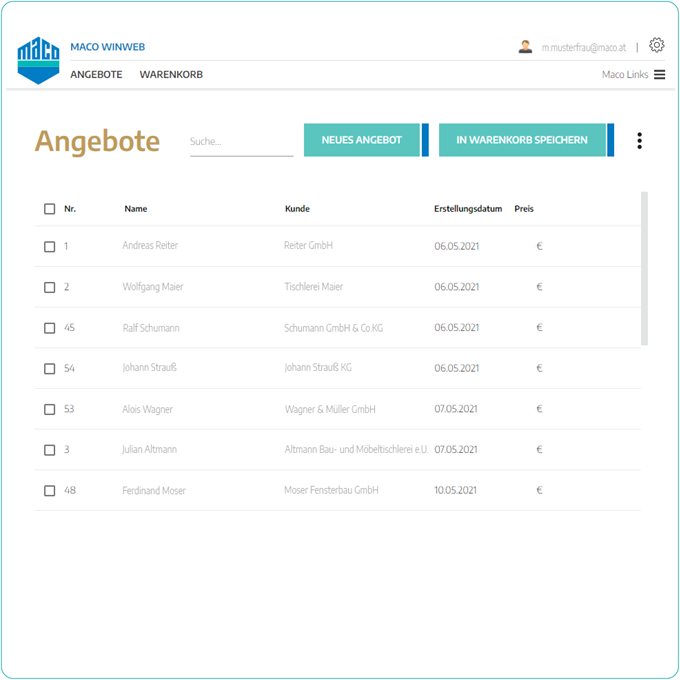Viewport: 680px width, 680px height.
Task: Click the m.musterfrau@maco.at account link
Action: (x=583, y=47)
